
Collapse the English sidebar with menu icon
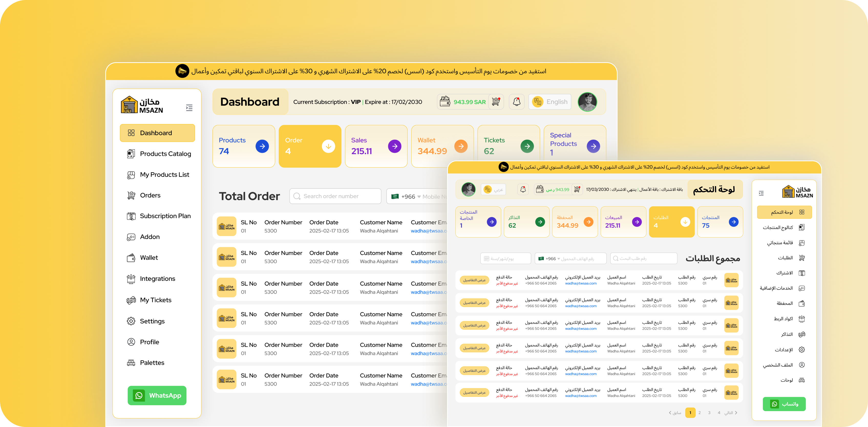pyautogui.click(x=189, y=108)
